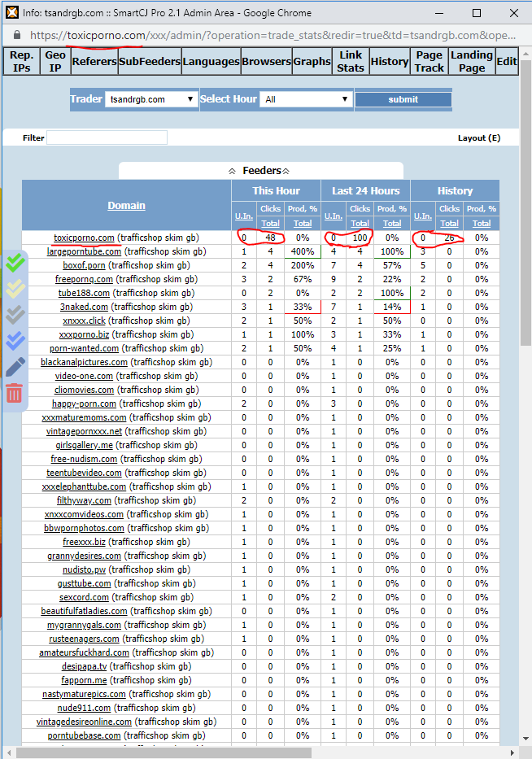
Task: Sort by History Clicks Total
Action: [x=449, y=223]
